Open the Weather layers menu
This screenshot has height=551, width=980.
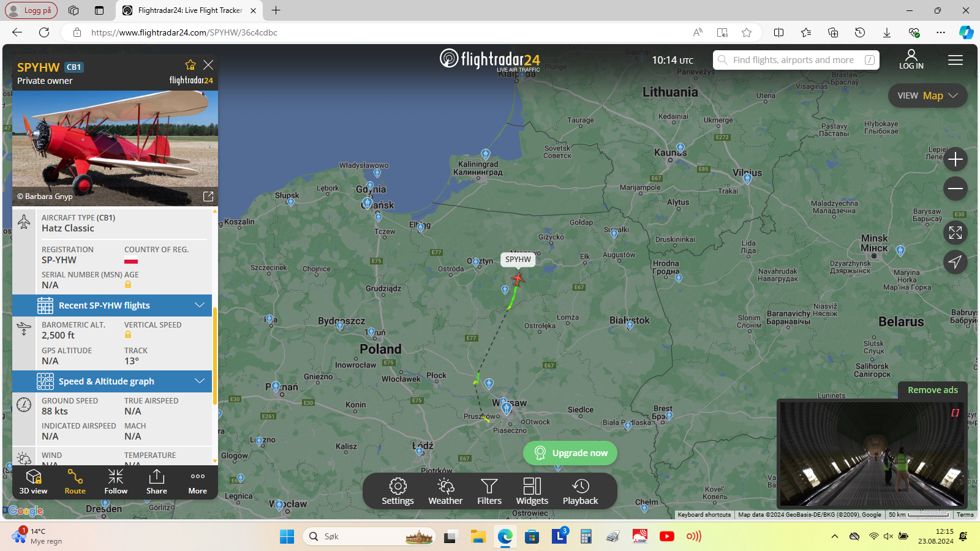click(x=445, y=491)
